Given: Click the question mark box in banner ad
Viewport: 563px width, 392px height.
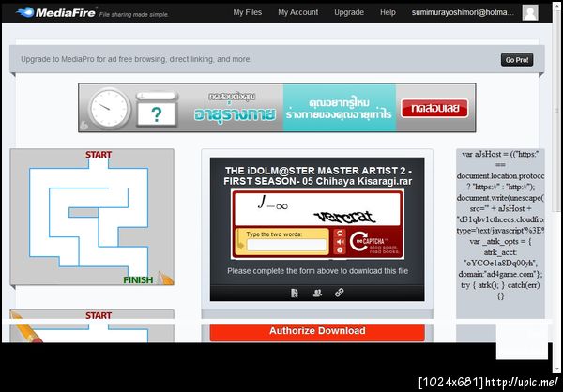Looking at the screenshot, I should (157, 114).
